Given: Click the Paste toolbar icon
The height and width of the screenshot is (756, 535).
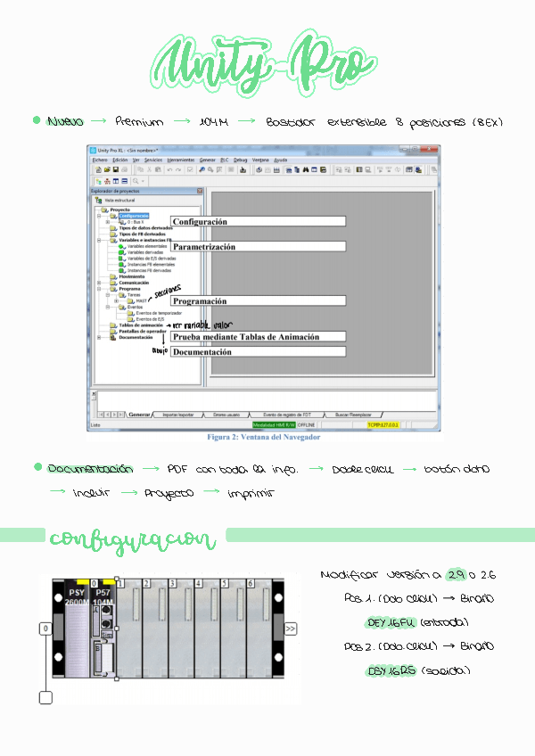Looking at the screenshot, I should tap(158, 169).
